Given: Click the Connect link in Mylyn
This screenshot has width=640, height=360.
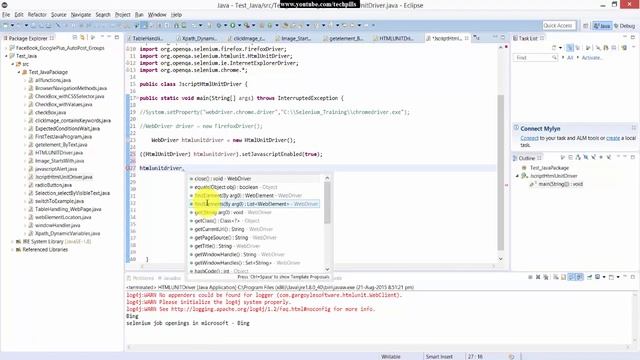Looking at the screenshot, I should (529, 138).
